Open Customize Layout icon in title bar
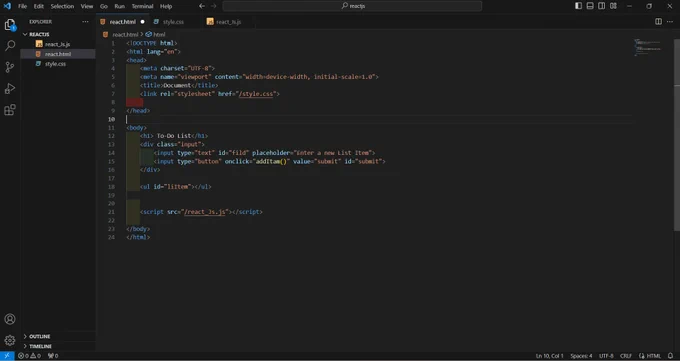 click(613, 6)
